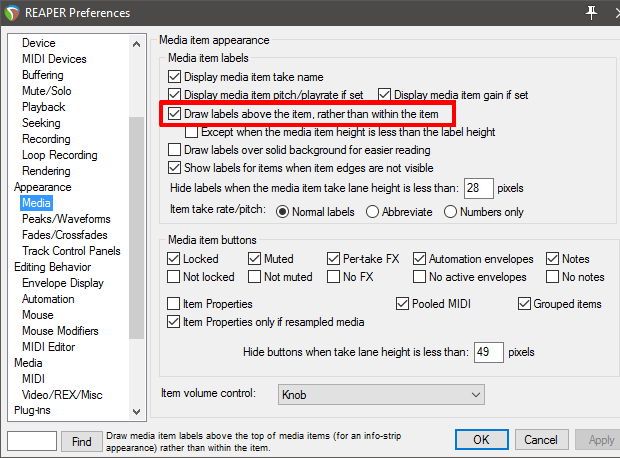Enable the Not muted button checkbox
This screenshot has height=458, width=620.
point(254,276)
